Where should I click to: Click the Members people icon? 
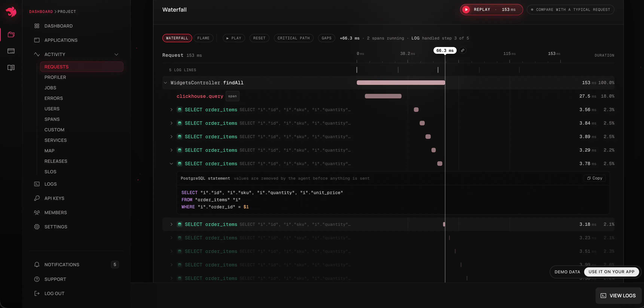(x=37, y=213)
